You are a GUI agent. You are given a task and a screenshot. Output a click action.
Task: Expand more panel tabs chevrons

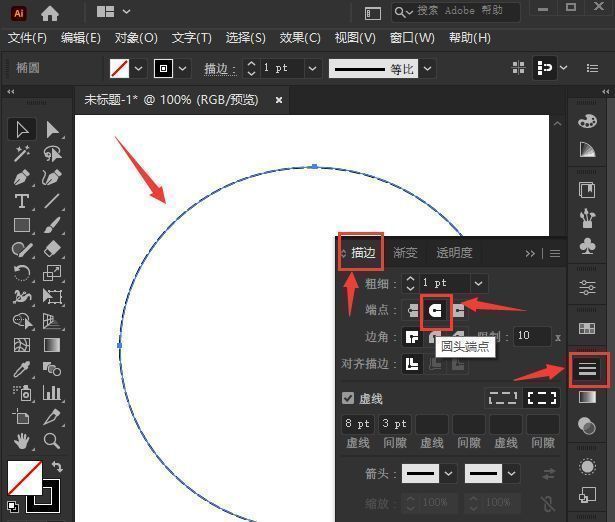pos(530,254)
